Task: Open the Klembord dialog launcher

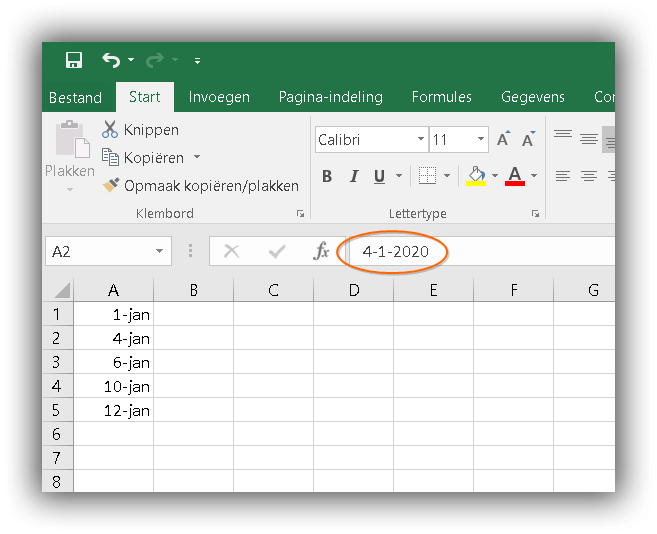Action: (x=300, y=214)
